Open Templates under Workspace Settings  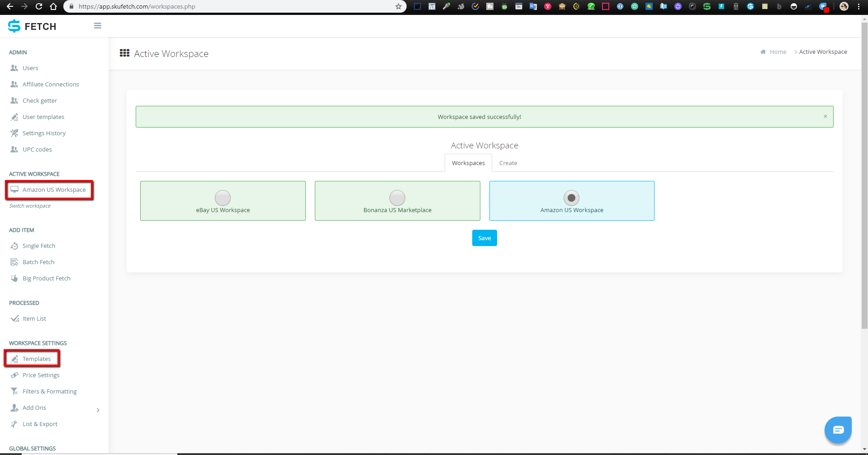(32, 359)
